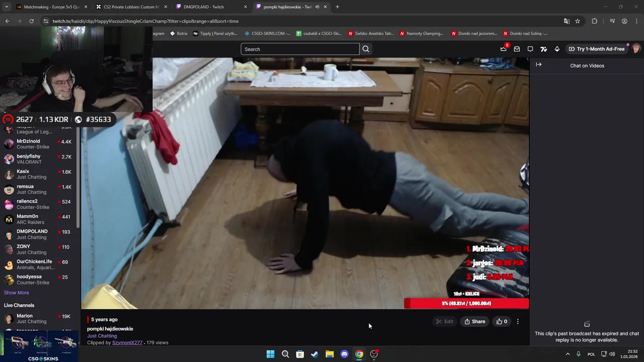
Task: Open Mamm0n ARC Raiders channel
Action: 39,219
